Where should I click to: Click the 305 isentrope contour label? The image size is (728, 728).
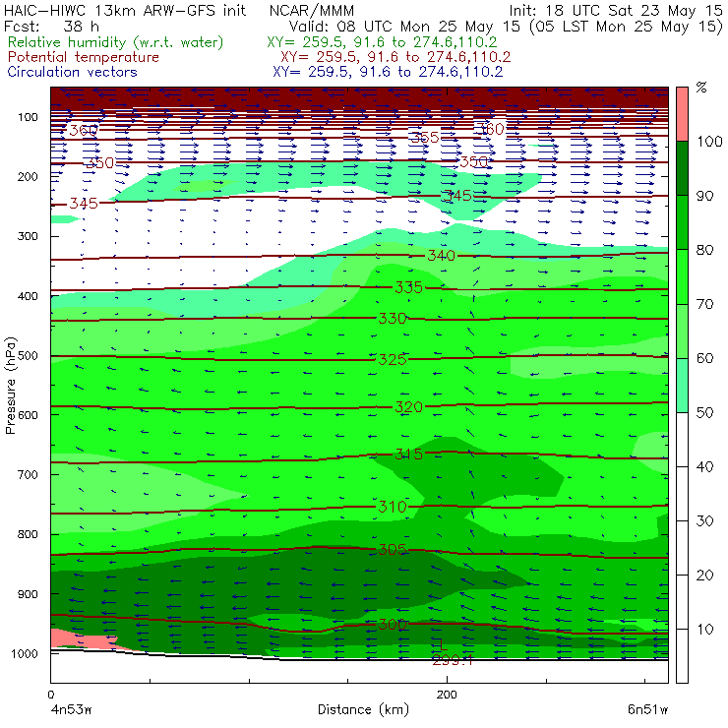coord(393,550)
